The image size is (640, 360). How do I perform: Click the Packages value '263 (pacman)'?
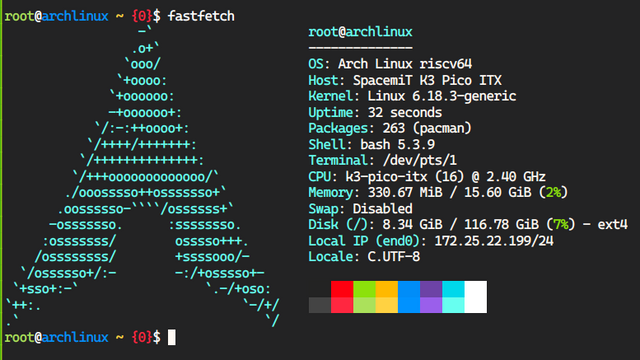427,129
